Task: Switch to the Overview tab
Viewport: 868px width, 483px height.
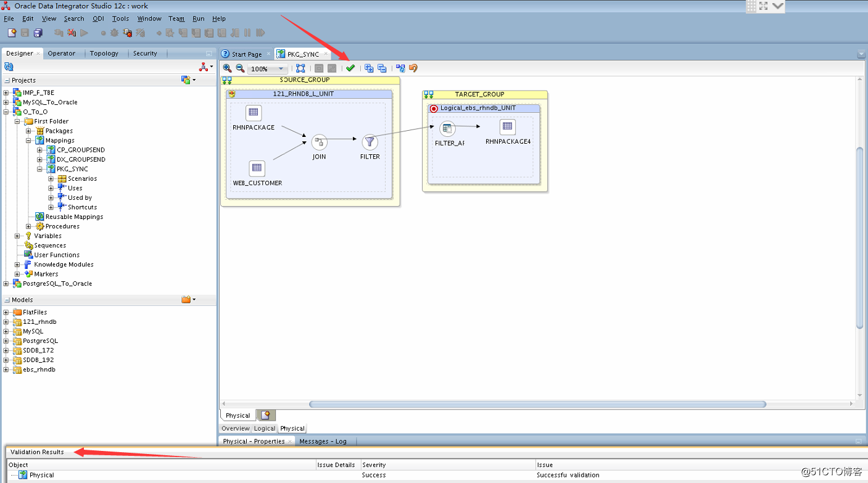Action: (236, 428)
